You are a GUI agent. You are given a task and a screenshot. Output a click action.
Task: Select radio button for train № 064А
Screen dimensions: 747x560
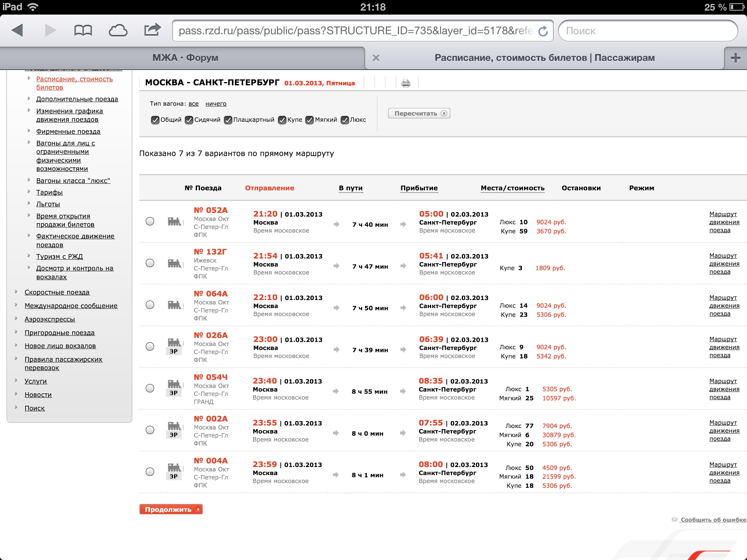[x=150, y=305]
